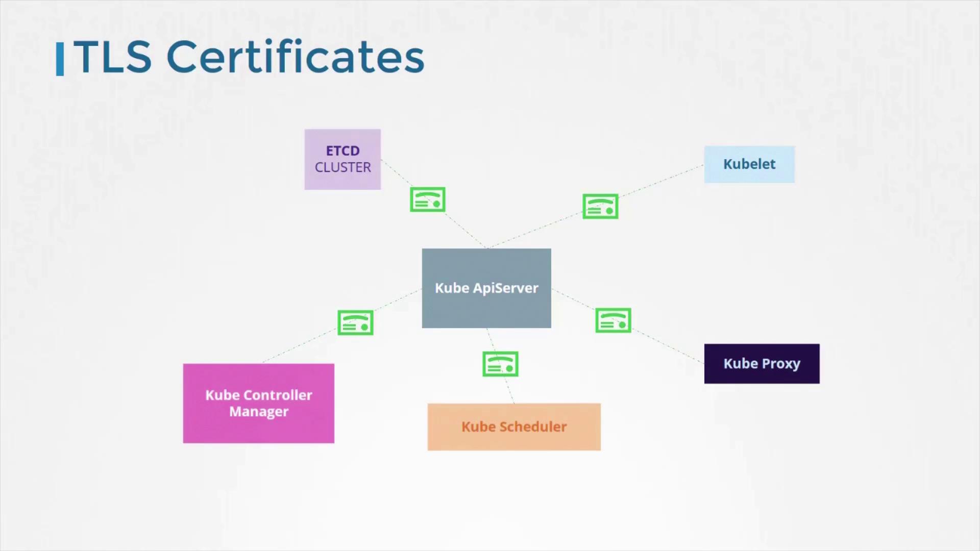Click the Kubelet component box
Screen dimensions: 980x551
tap(749, 163)
